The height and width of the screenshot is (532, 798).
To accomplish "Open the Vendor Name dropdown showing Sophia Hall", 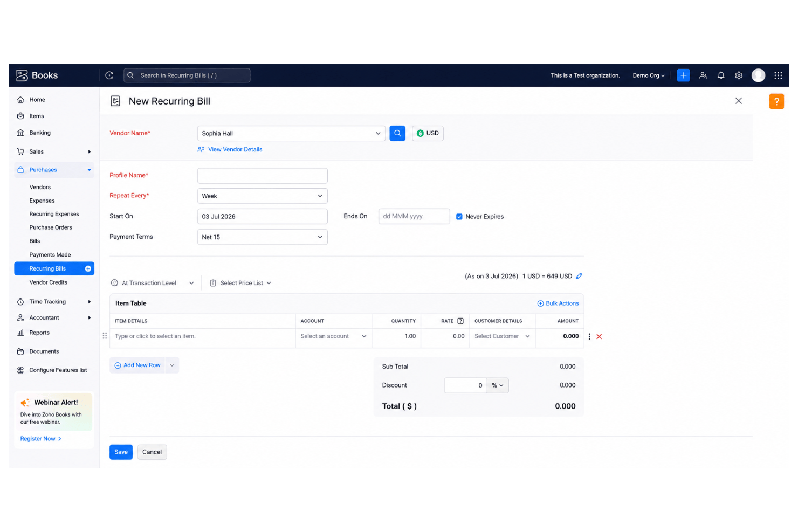I will 291,133.
